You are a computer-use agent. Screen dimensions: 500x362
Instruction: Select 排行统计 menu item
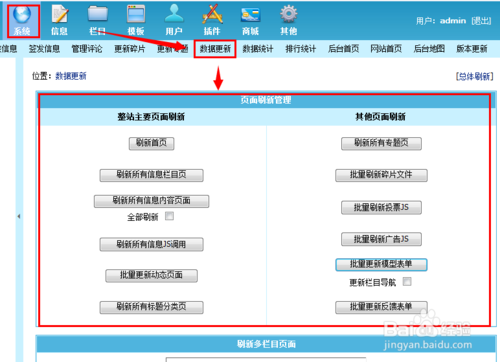[300, 49]
